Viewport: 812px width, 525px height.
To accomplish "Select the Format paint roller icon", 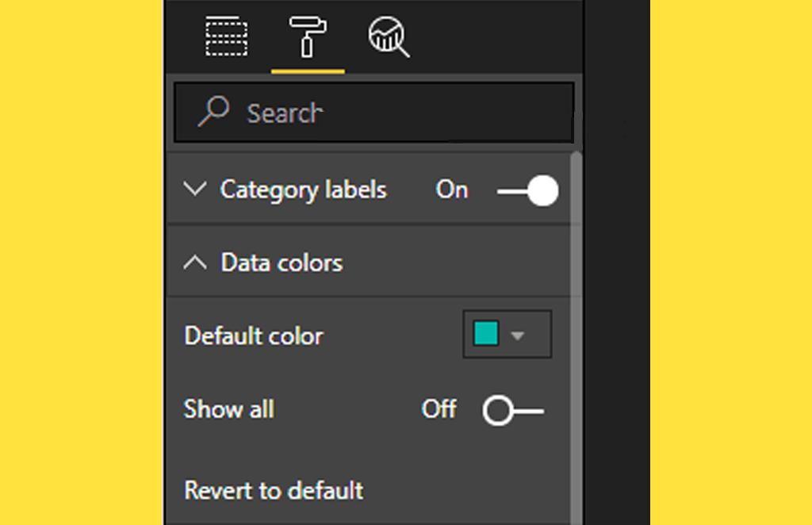I will pyautogui.click(x=308, y=36).
